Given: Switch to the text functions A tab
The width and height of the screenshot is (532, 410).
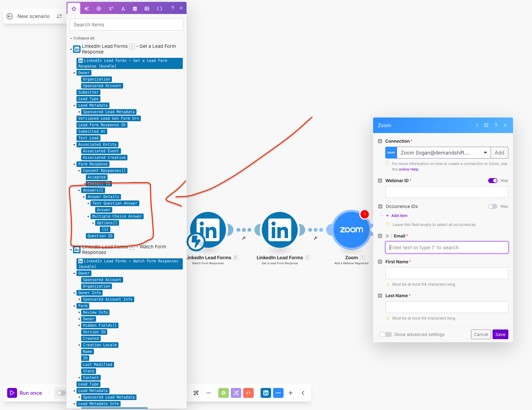Looking at the screenshot, I should (x=123, y=9).
